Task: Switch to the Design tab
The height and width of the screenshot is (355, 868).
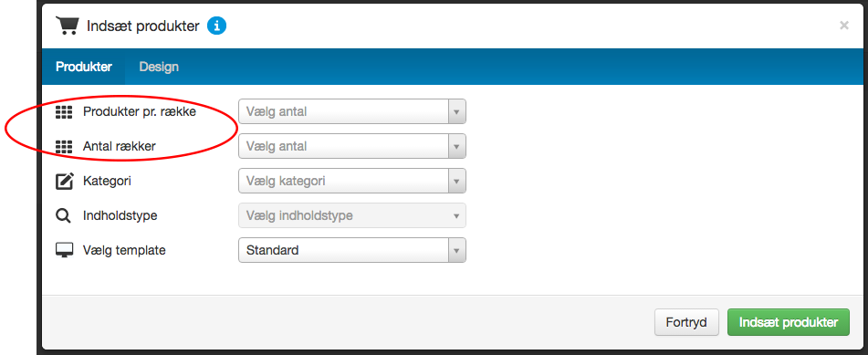Action: pos(159,67)
